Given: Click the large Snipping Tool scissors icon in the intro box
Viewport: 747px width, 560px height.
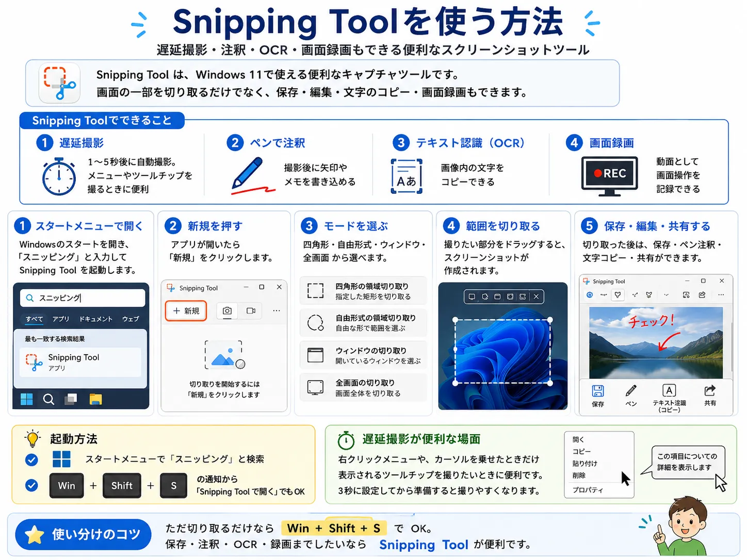Looking at the screenshot, I should 60,83.
